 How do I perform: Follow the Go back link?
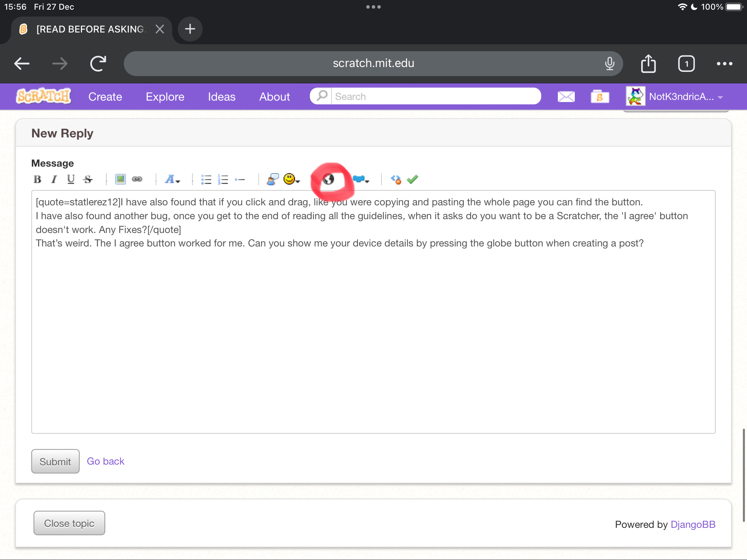pos(105,461)
